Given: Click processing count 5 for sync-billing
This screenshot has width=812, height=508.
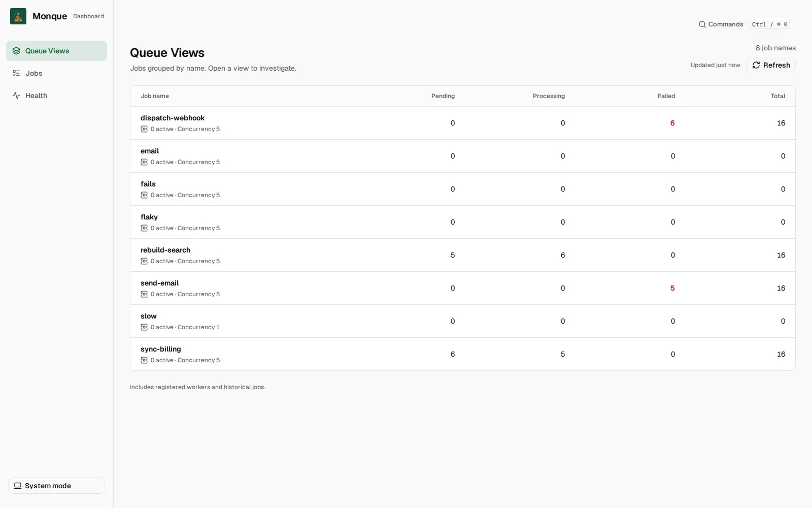Looking at the screenshot, I should (x=563, y=354).
